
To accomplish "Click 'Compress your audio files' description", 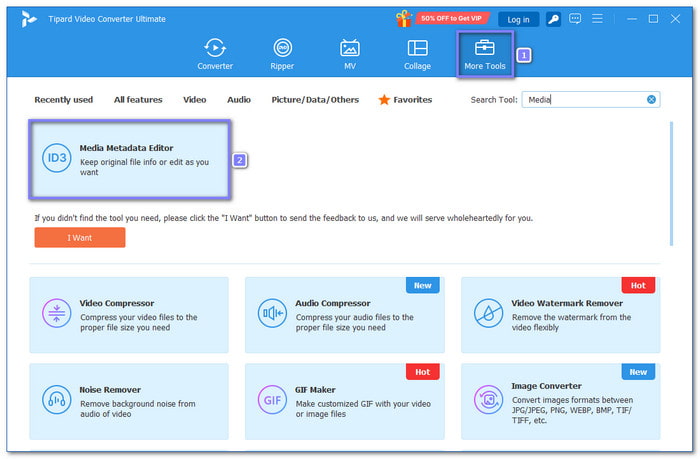I will pyautogui.click(x=354, y=322).
